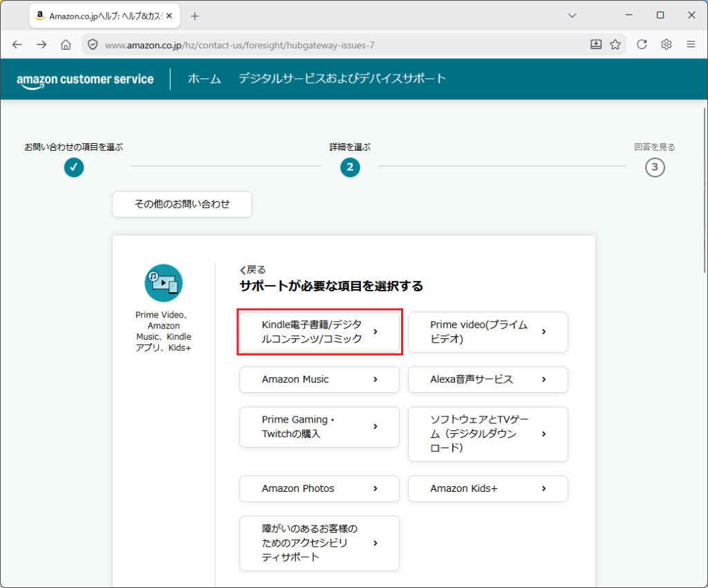Click the お問い合わせの項目を選ぶ step label

coord(73,147)
